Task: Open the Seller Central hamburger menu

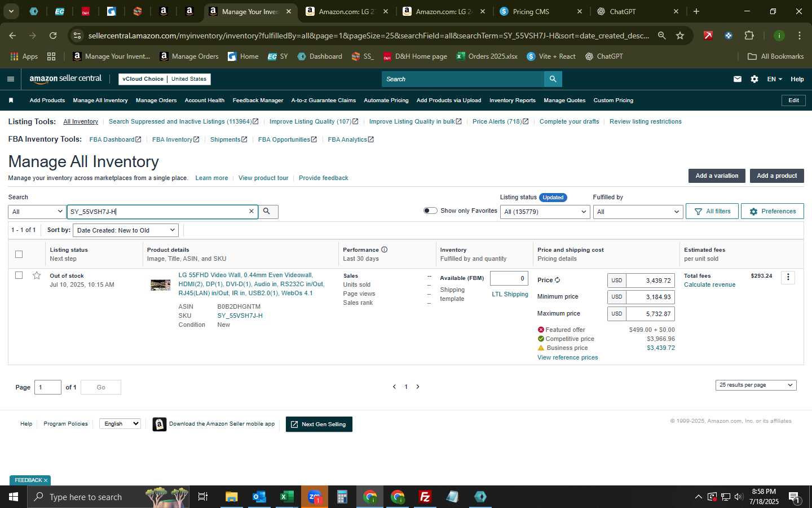Action: tap(10, 79)
